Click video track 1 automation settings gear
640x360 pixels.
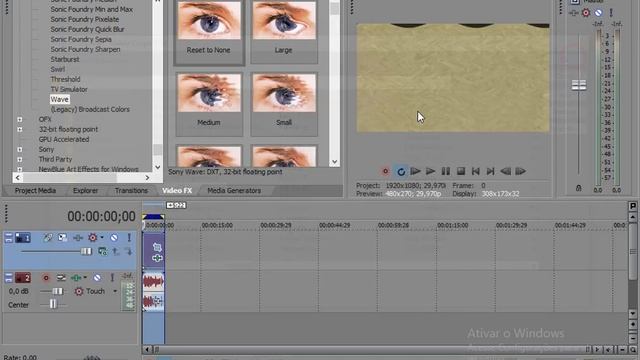[93, 238]
